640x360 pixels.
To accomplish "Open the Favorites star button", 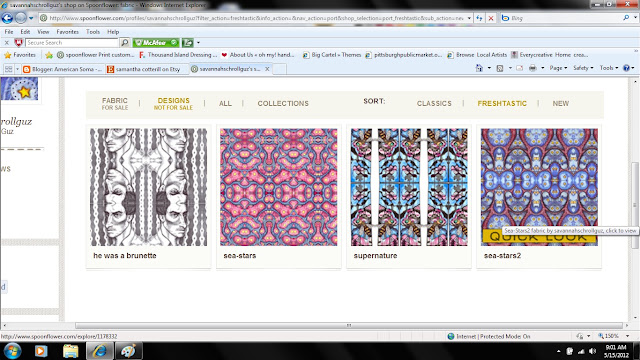I will [x=20, y=55].
